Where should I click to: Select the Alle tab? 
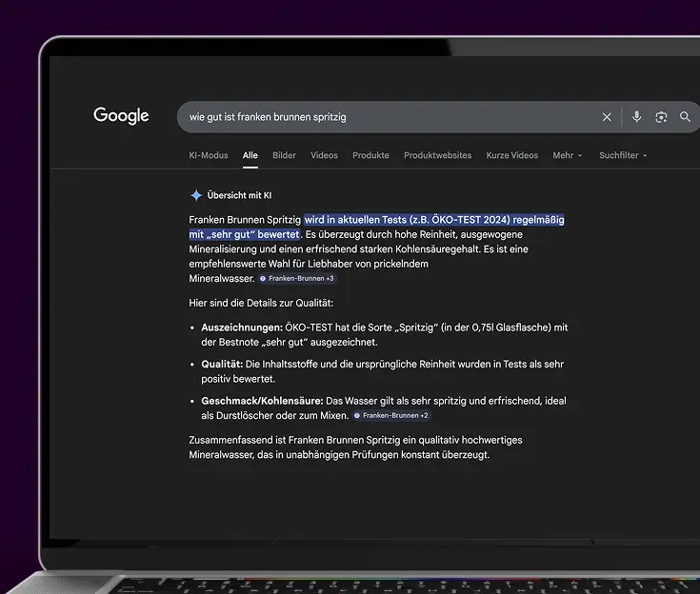pyautogui.click(x=250, y=155)
